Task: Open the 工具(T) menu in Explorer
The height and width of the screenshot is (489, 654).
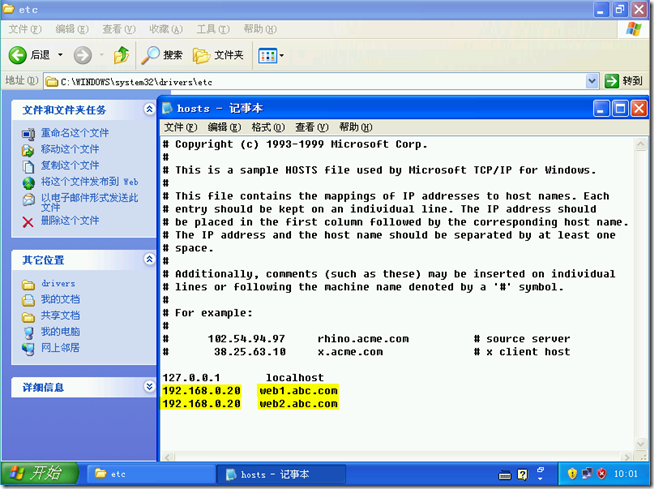Action: pos(213,29)
